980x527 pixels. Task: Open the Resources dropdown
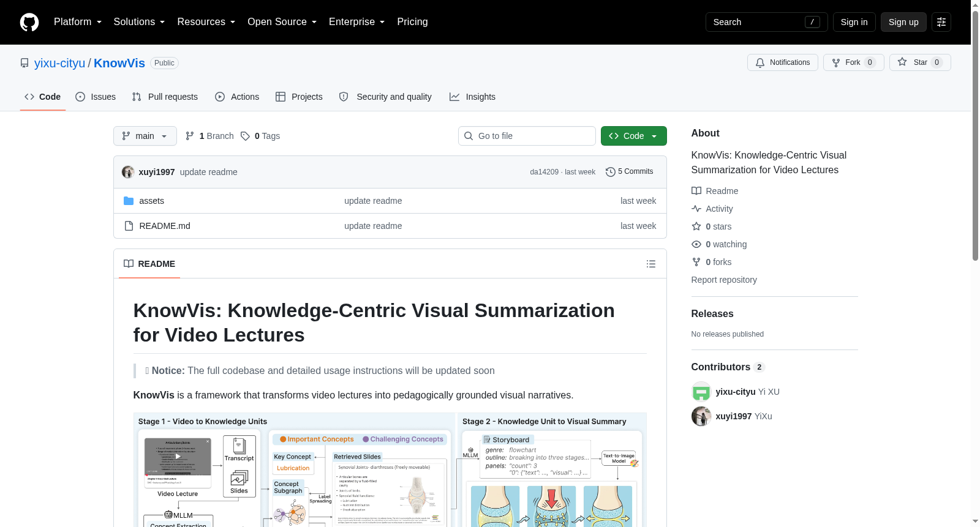point(206,22)
